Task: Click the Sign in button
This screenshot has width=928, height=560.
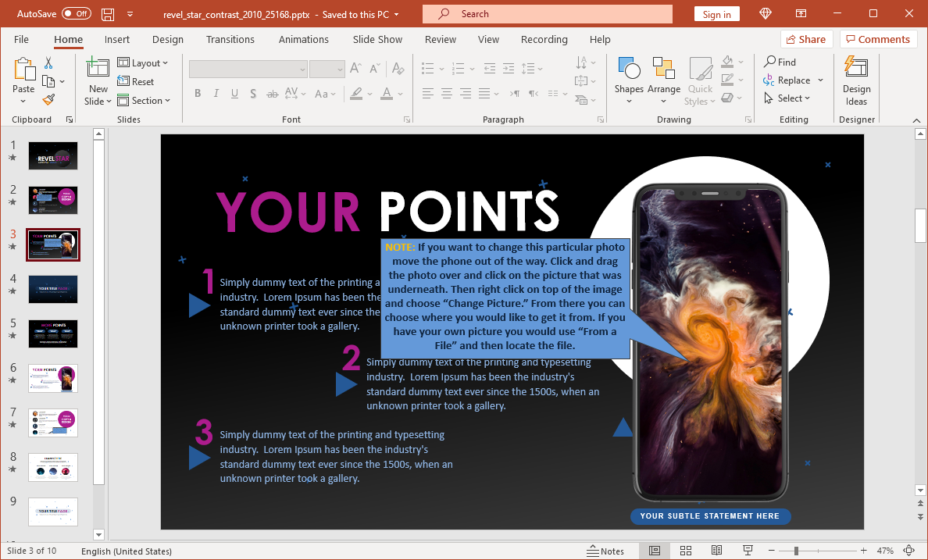Action: [716, 14]
